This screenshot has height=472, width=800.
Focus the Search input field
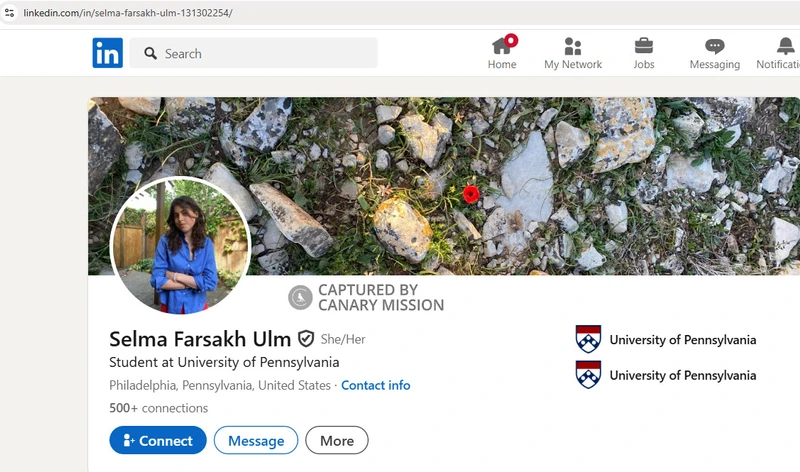click(x=254, y=53)
